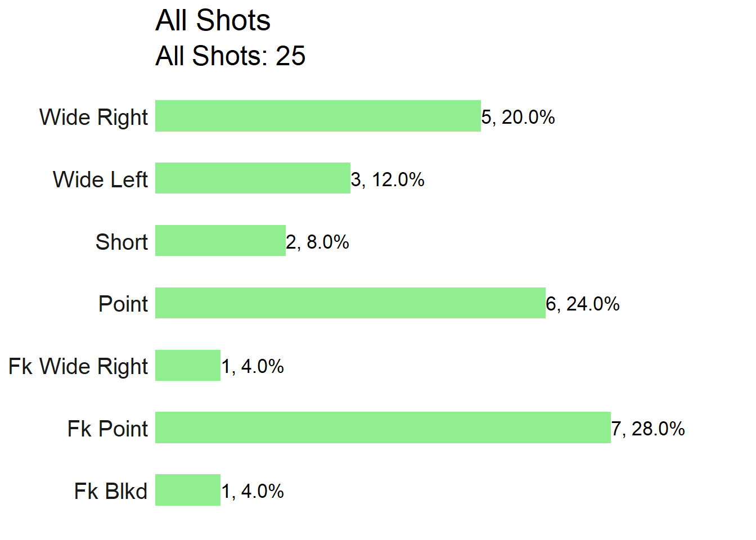Click the Wide Right green bar

[318, 116]
